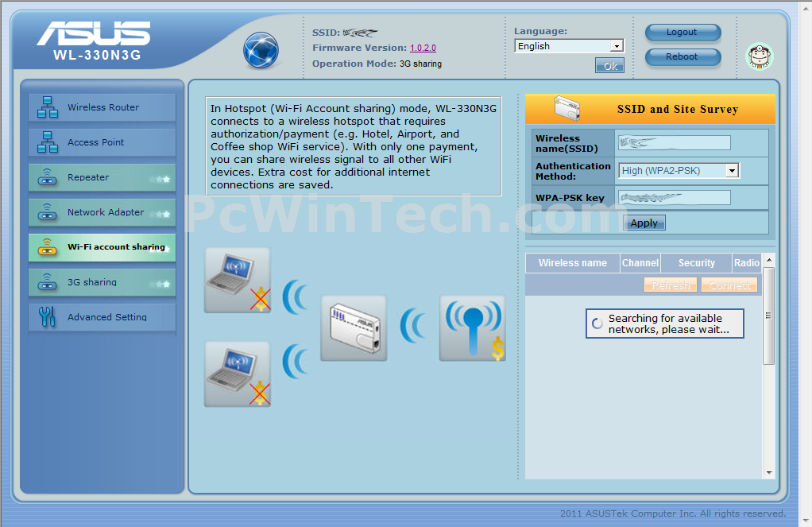Click site survey scrollbar down arrow

(769, 473)
